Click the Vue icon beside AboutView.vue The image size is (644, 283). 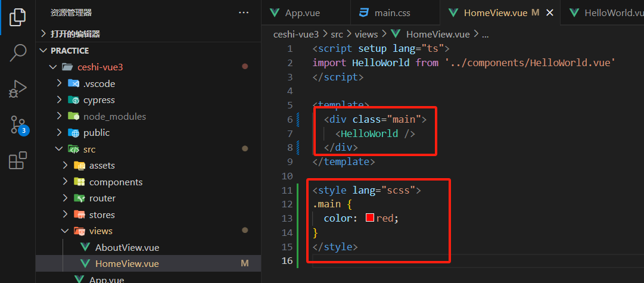[x=85, y=247]
